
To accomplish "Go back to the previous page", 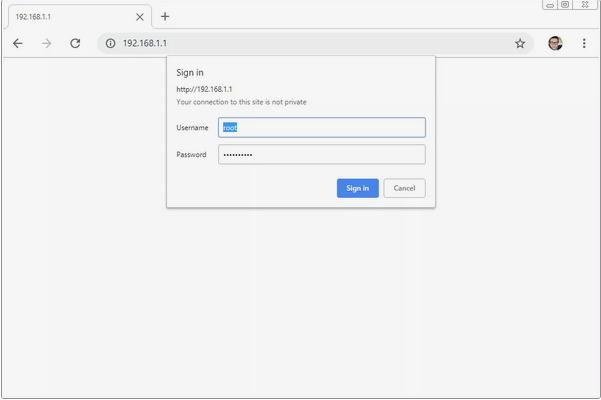I will click(x=18, y=43).
